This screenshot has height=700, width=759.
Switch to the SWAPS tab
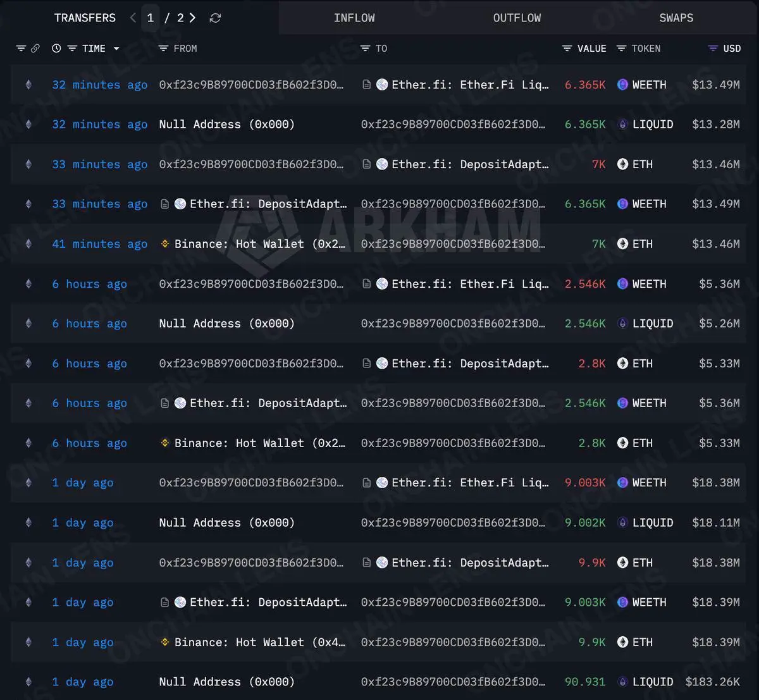pyautogui.click(x=676, y=18)
